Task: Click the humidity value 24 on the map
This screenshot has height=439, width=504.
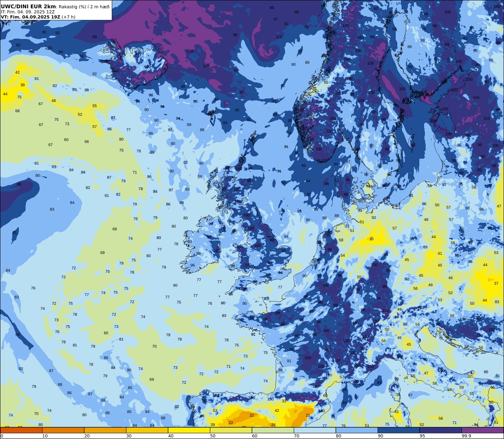Action: pyautogui.click(x=273, y=424)
